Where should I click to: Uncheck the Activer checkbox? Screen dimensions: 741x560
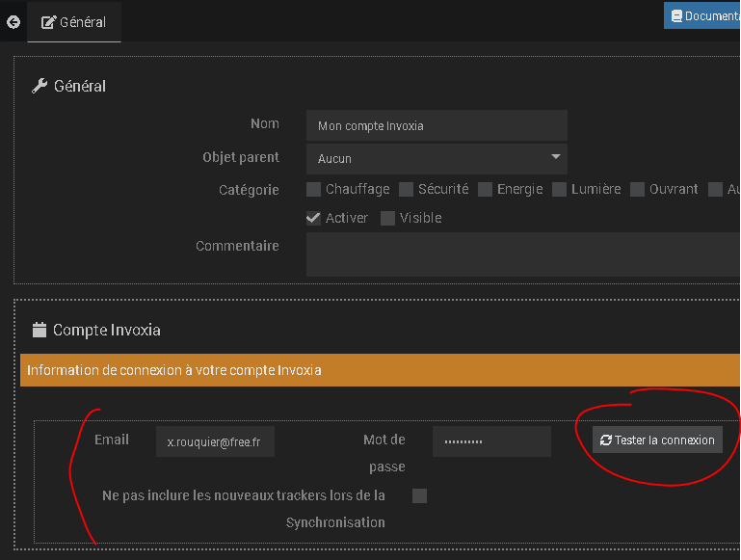[x=313, y=218]
